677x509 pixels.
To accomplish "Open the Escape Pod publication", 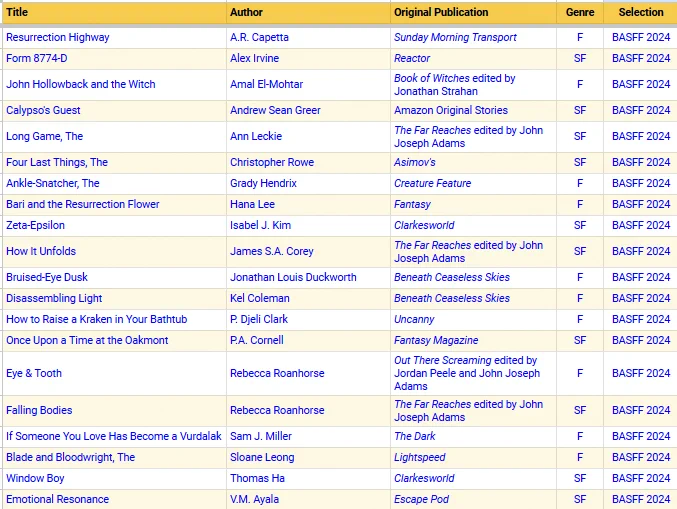I will pos(421,500).
